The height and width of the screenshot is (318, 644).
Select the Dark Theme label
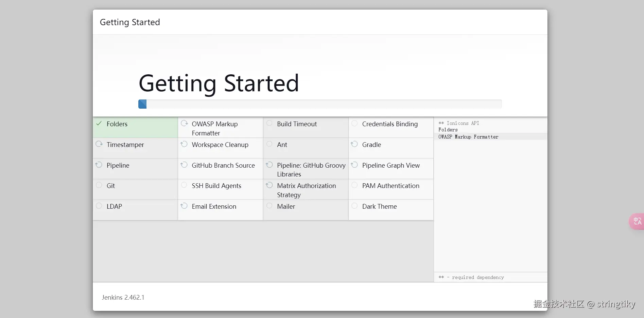tap(379, 206)
